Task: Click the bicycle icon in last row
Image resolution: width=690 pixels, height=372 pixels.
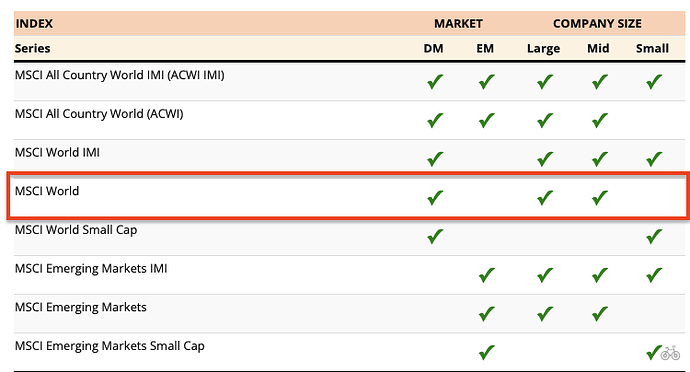Action: pyautogui.click(x=670, y=353)
